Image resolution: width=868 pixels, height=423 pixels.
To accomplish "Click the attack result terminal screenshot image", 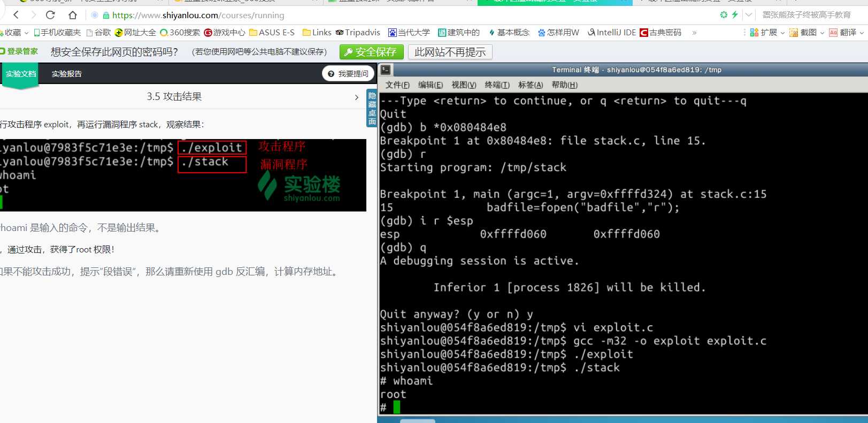I will [183, 175].
